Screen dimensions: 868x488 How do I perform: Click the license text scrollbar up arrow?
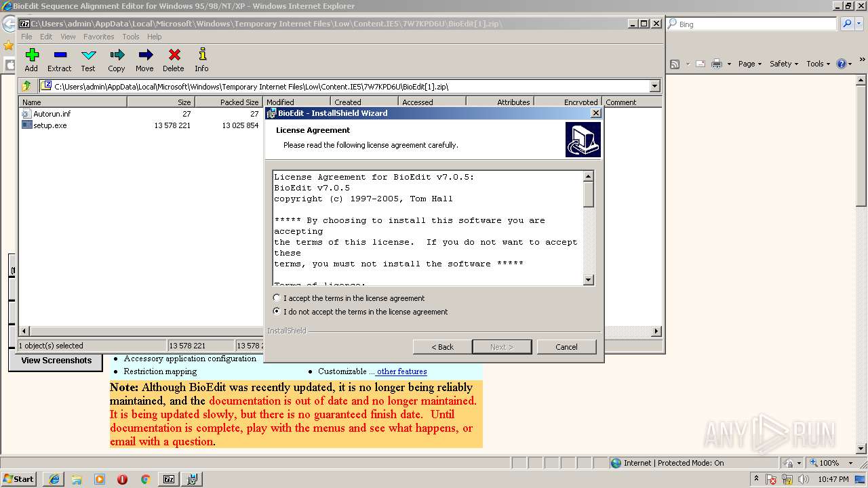click(x=588, y=176)
